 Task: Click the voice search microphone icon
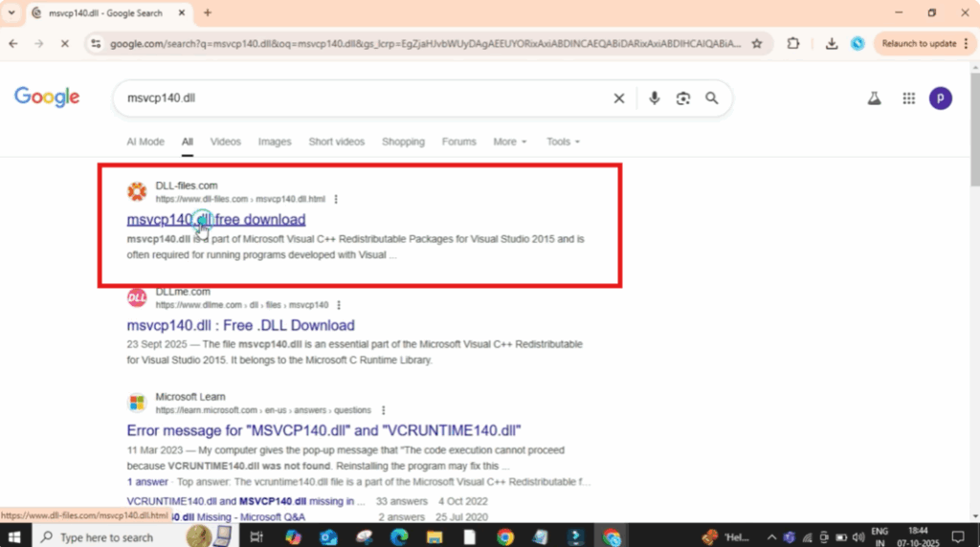coord(655,98)
